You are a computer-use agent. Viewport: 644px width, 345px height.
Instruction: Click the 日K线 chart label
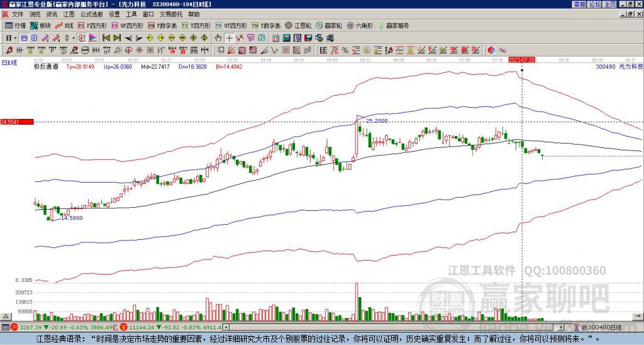pyautogui.click(x=9, y=63)
